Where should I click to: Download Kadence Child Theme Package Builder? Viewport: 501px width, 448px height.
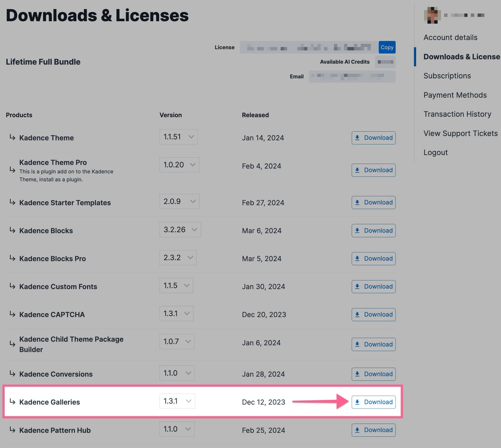[x=373, y=344]
